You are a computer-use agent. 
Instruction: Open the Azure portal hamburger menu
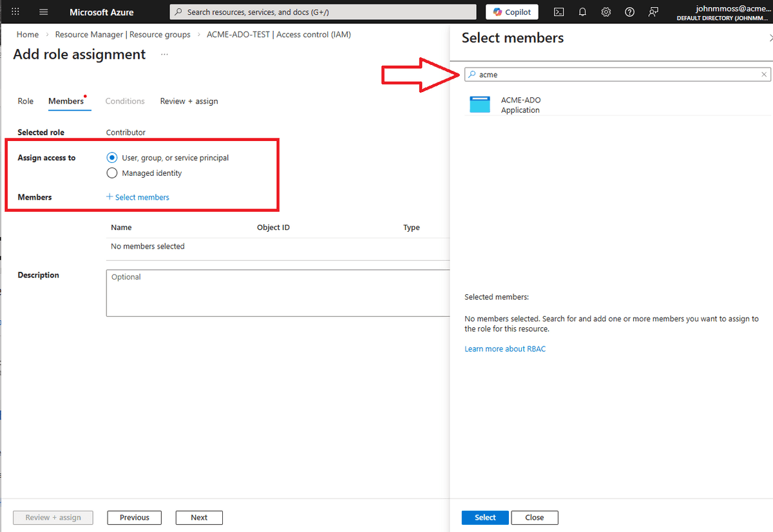(43, 12)
